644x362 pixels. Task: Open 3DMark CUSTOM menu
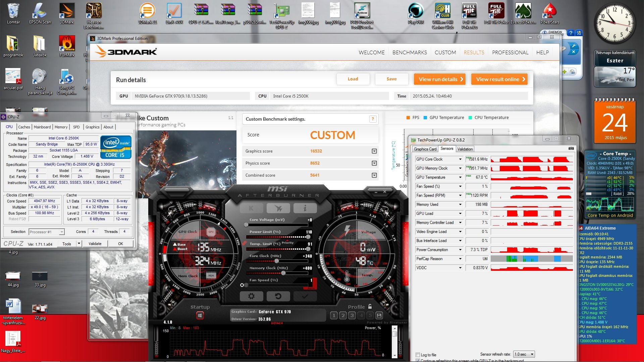pyautogui.click(x=445, y=53)
